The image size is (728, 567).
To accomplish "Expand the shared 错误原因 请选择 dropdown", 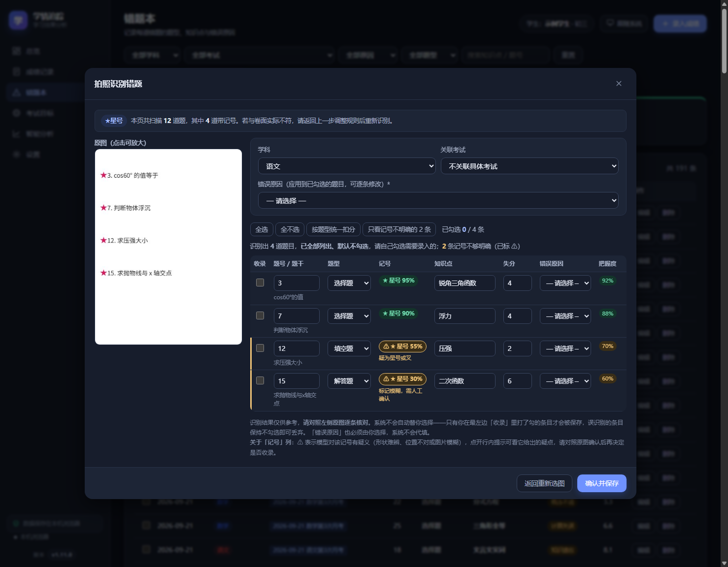I will pyautogui.click(x=438, y=201).
